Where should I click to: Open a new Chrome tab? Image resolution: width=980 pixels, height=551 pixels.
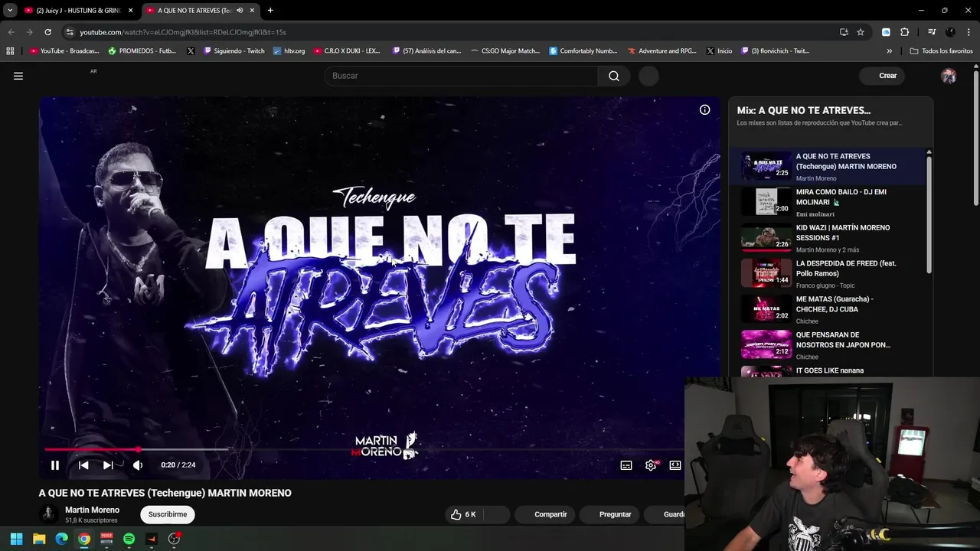[x=270, y=10]
